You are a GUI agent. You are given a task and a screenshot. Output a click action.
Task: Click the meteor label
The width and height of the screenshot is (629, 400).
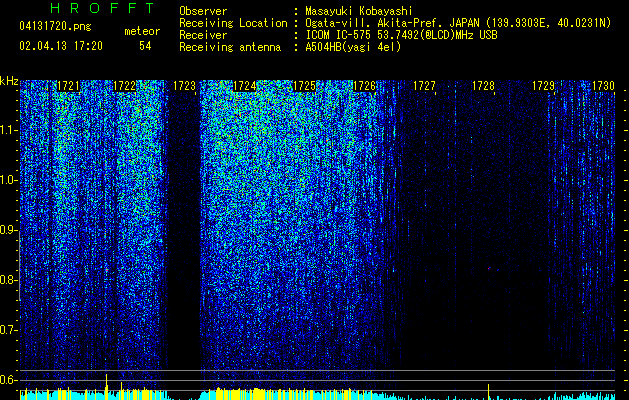tap(142, 31)
